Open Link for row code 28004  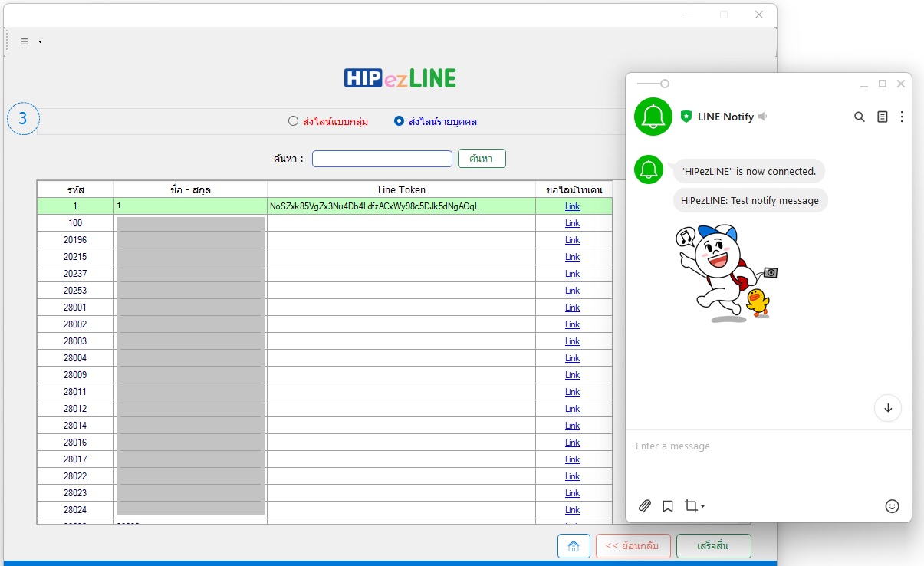click(573, 358)
